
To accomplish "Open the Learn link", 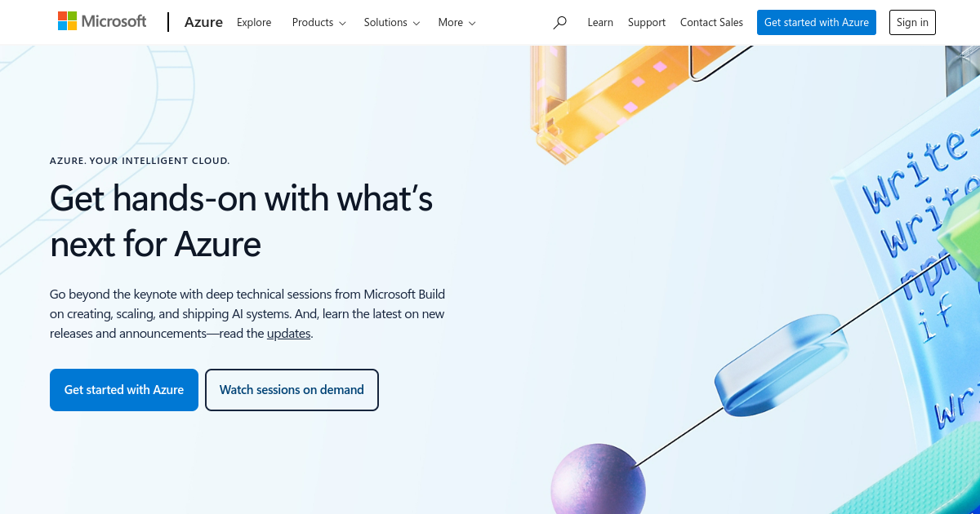I will coord(600,23).
